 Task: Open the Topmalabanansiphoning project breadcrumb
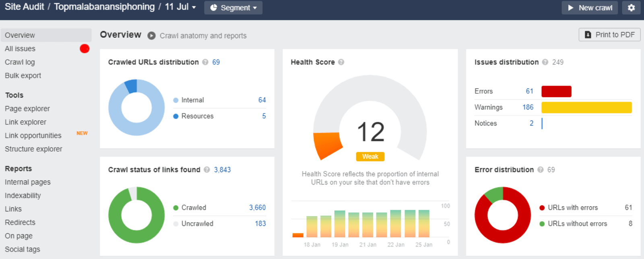[104, 7]
